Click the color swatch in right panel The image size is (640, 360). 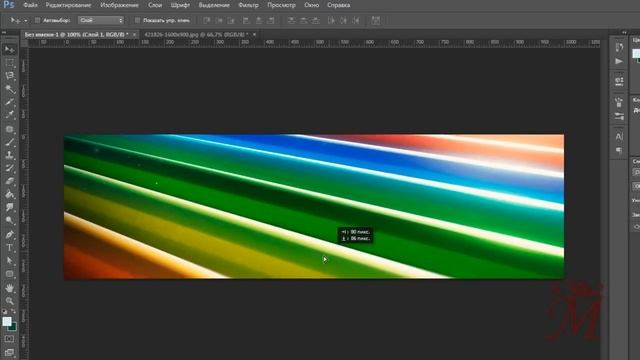[x=636, y=53]
